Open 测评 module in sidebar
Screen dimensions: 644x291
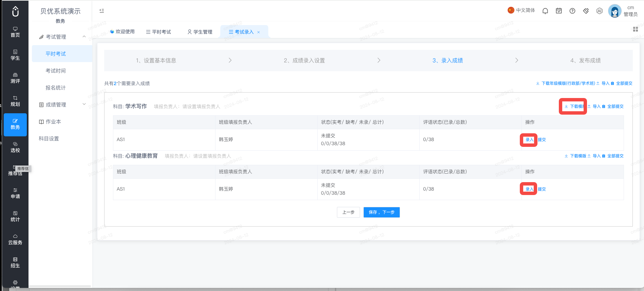[15, 78]
